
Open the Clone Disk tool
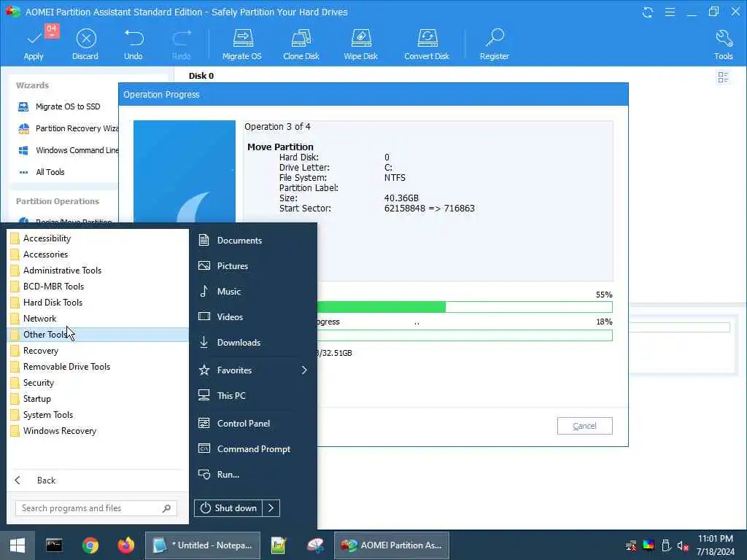[301, 43]
